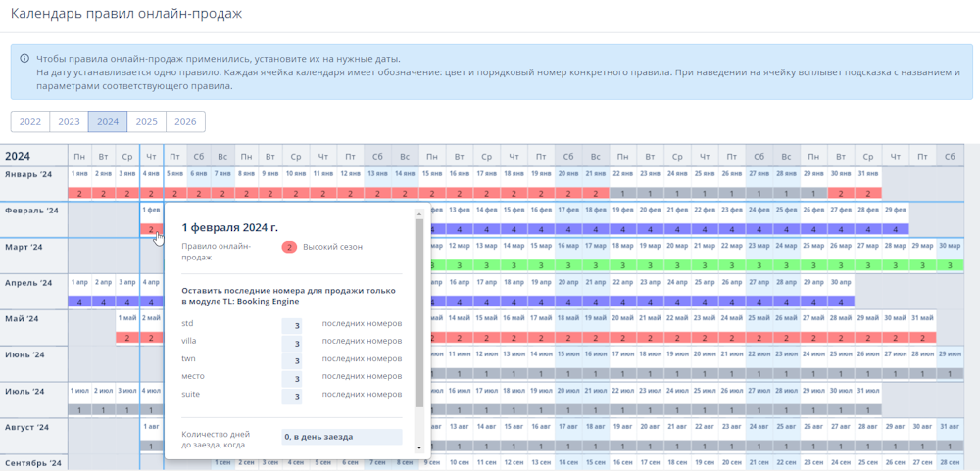
Task: Select the 2025 year tab
Action: [x=147, y=121]
